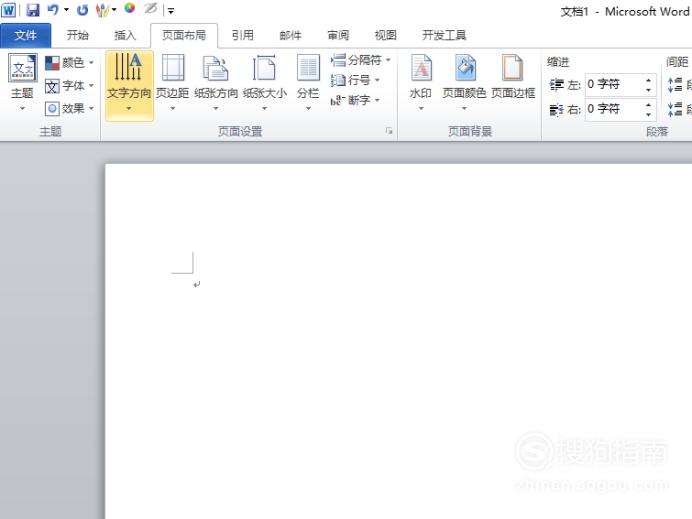Open the 页边距 margins menu
The height and width of the screenshot is (519, 692).
point(173,83)
